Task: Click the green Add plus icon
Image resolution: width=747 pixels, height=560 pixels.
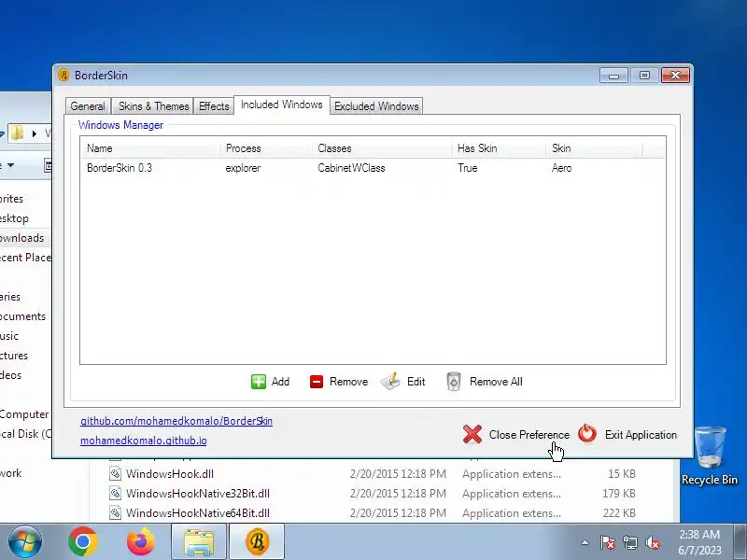Action: pyautogui.click(x=259, y=382)
